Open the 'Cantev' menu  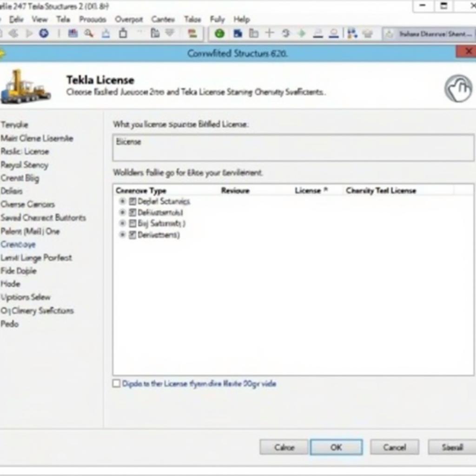pos(163,20)
